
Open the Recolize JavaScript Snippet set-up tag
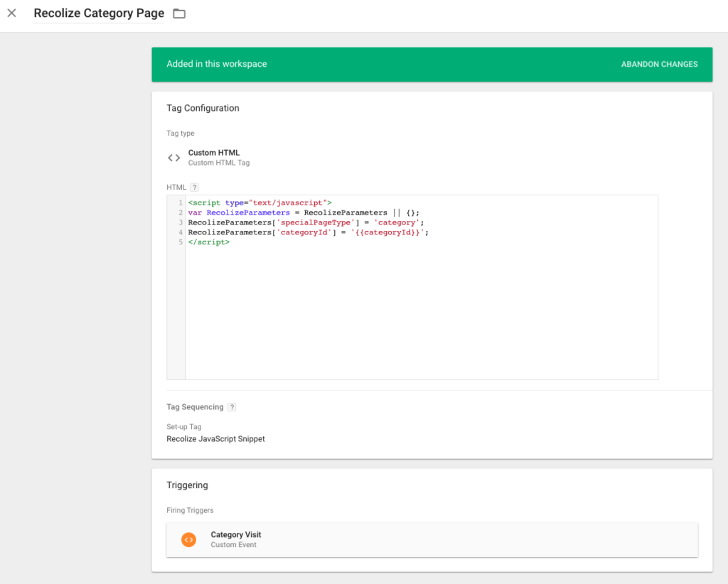[x=215, y=438]
